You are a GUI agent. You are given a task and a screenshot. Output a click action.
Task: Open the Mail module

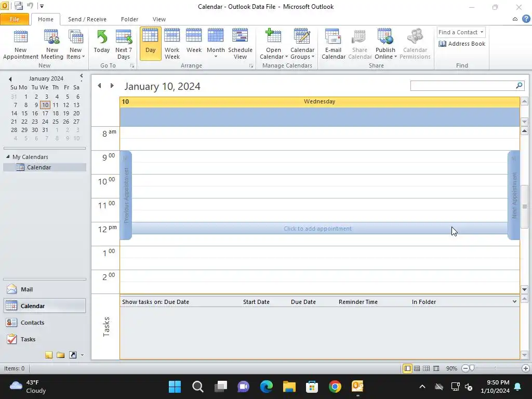45,289
